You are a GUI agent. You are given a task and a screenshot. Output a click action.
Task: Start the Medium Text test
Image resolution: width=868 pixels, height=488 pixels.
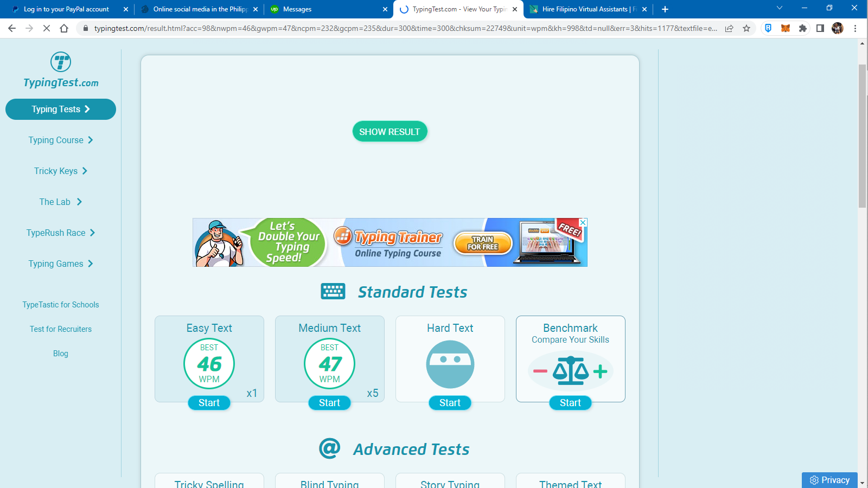click(330, 403)
